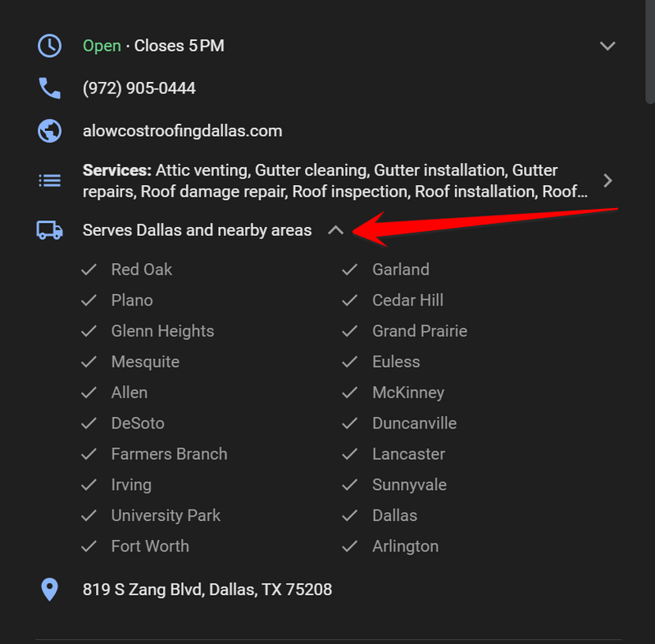Click the checkmark beside Arlington

[x=350, y=546]
